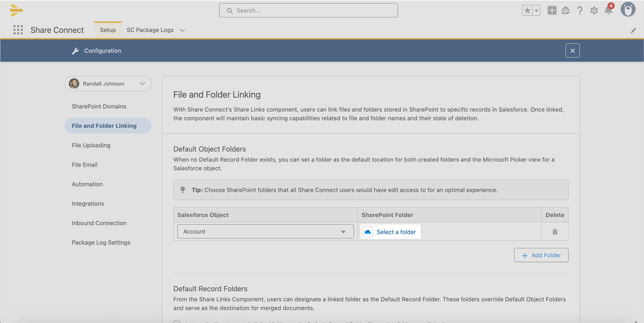Click the favorites star icon
Image resolution: width=644 pixels, height=323 pixels.
pos(527,10)
